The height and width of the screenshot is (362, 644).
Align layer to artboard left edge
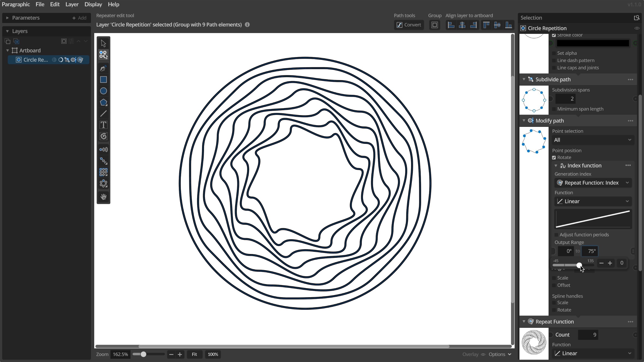(x=451, y=25)
